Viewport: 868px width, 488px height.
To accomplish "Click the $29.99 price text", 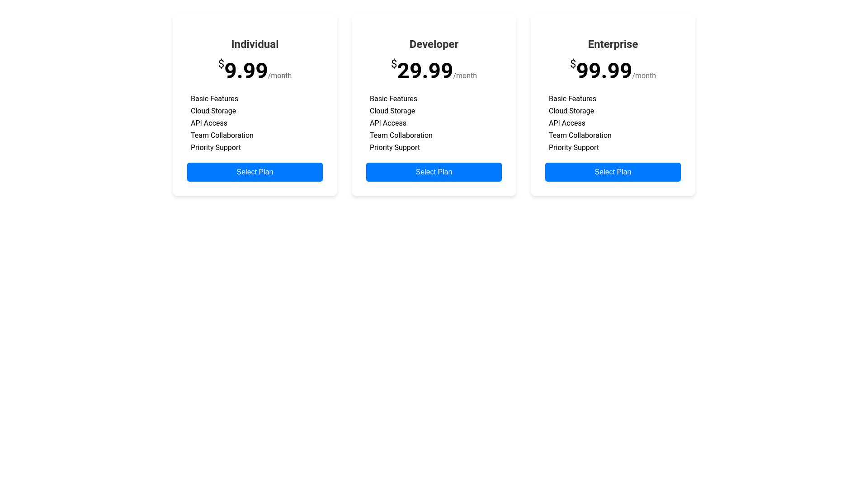I will 425,70.
